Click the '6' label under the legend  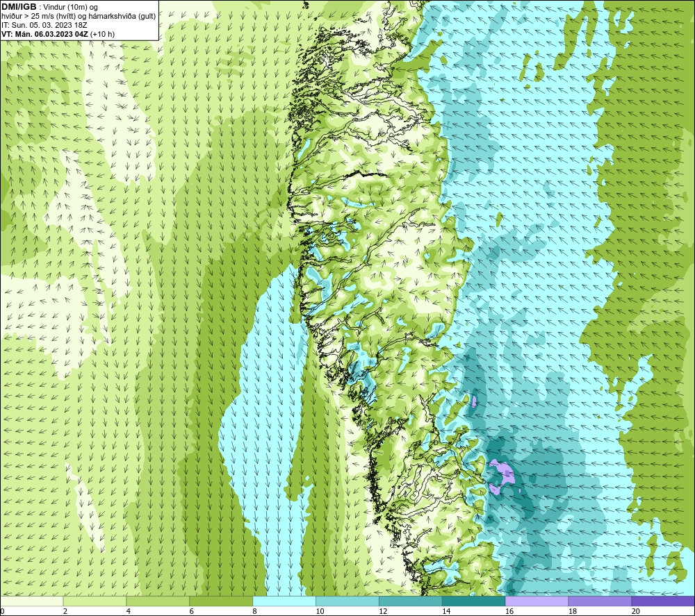(x=192, y=611)
